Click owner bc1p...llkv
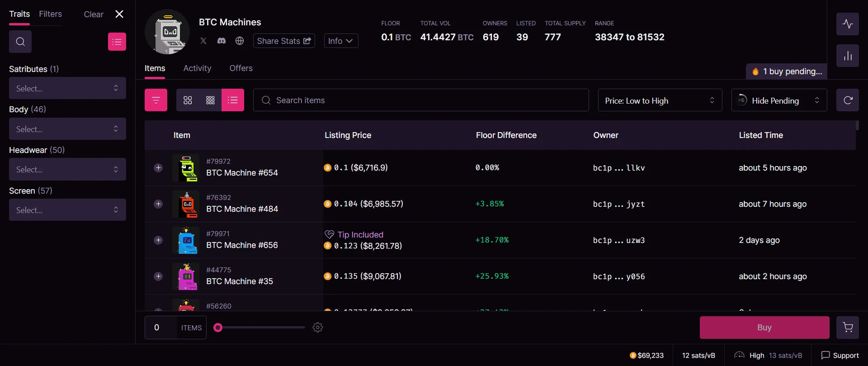868x366 pixels. coord(619,168)
